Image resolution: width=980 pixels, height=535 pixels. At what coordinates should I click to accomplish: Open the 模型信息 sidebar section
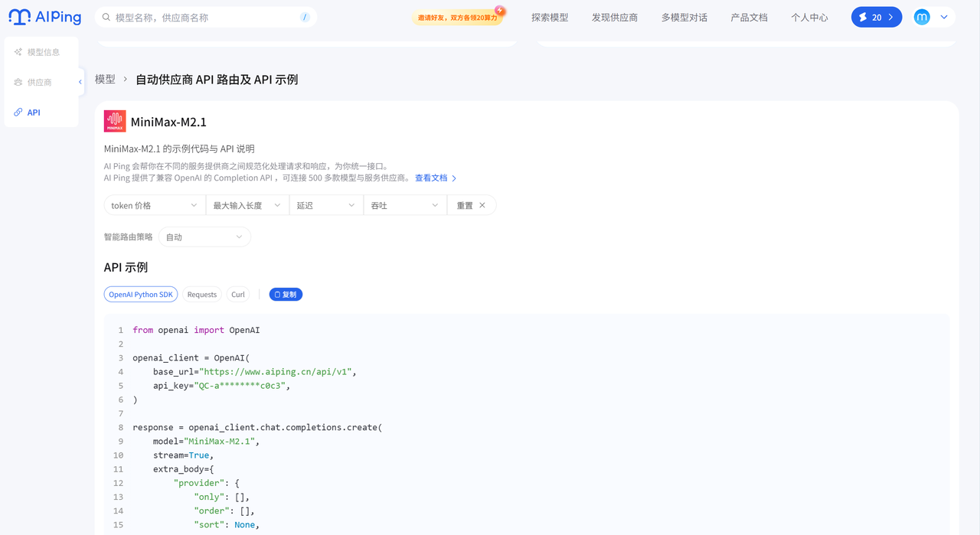pos(41,52)
